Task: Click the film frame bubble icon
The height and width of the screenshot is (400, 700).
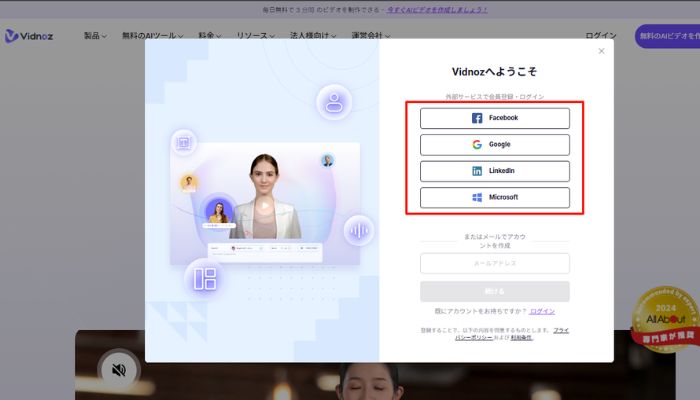Action: (183, 143)
